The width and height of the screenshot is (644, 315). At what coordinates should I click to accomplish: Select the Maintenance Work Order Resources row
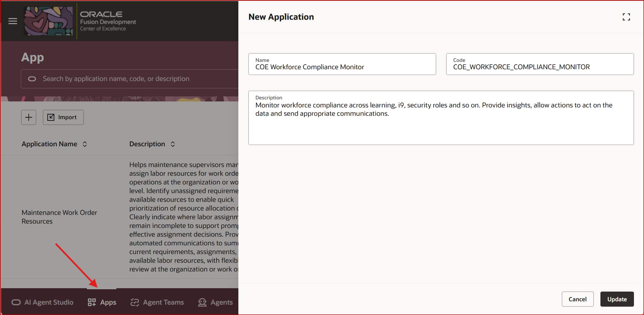tap(120, 217)
